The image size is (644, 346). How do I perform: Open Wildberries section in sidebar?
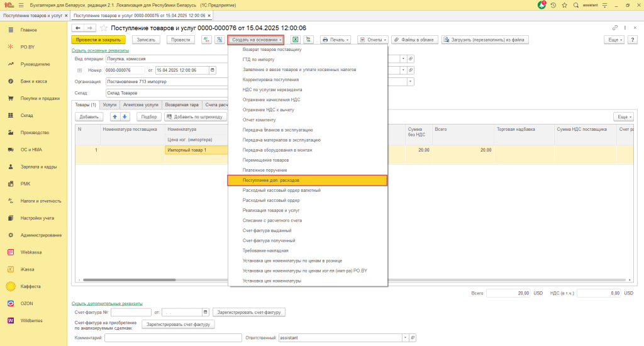[x=31, y=321]
